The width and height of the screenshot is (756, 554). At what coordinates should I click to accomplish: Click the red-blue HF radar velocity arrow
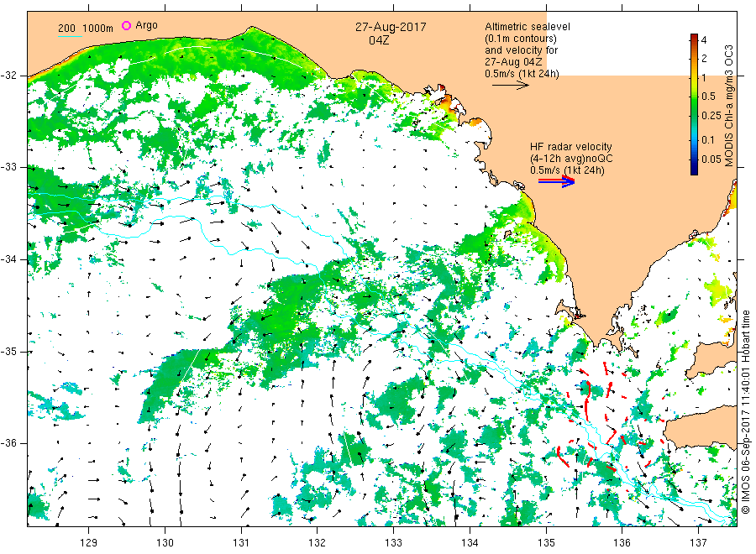pos(556,181)
